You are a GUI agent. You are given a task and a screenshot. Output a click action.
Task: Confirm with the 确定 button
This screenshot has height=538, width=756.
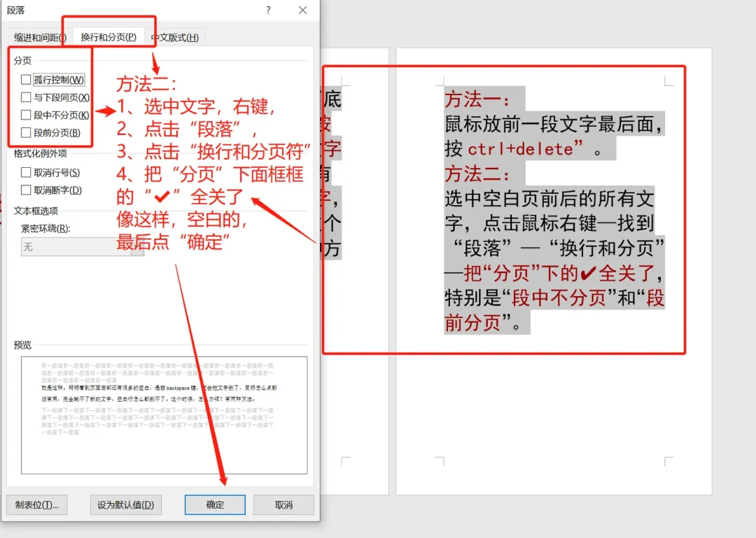pos(215,504)
